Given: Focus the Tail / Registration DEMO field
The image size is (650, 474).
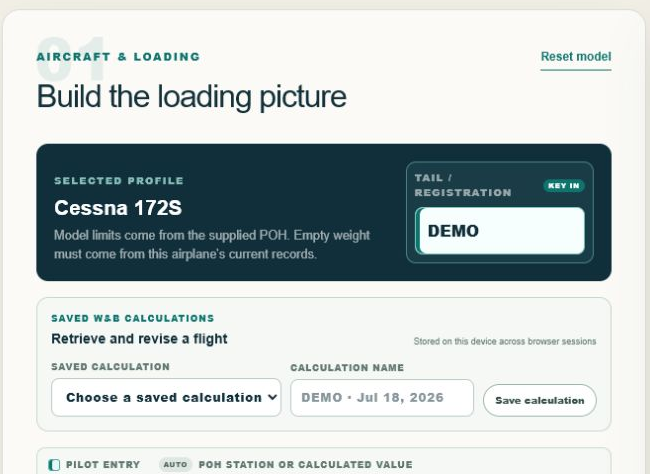Looking at the screenshot, I should click(x=500, y=231).
